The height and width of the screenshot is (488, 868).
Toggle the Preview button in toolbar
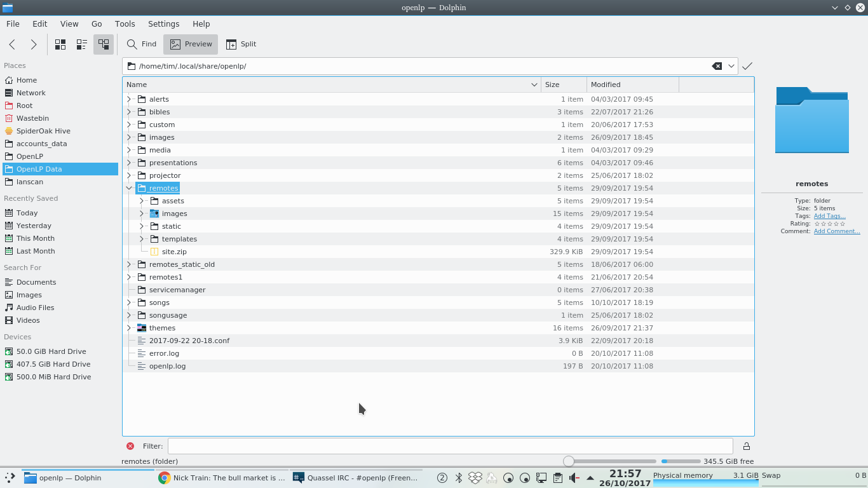(x=191, y=44)
